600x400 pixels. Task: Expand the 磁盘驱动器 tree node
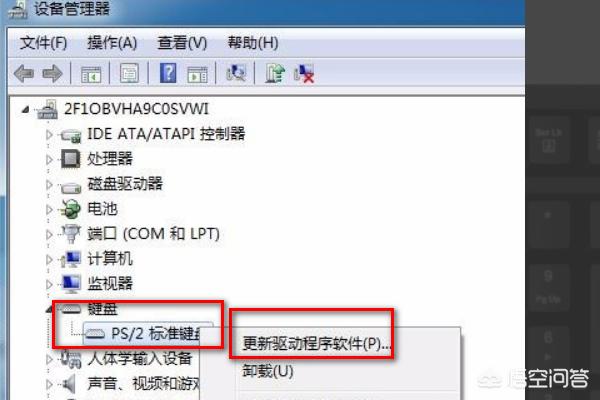pos(49,184)
